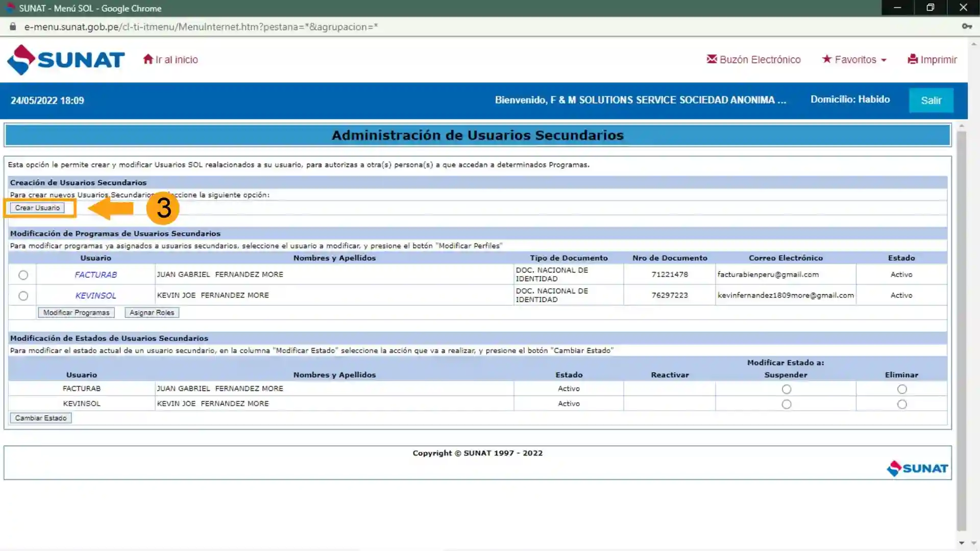The width and height of the screenshot is (980, 551).
Task: Click the Modificar Programas button
Action: (x=76, y=313)
